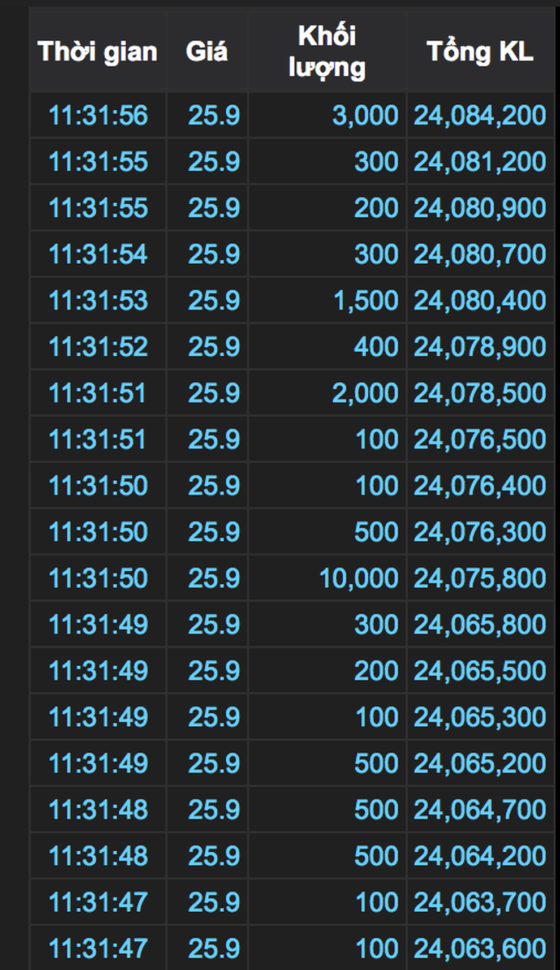Sort by the Khối lượng column header

point(327,52)
